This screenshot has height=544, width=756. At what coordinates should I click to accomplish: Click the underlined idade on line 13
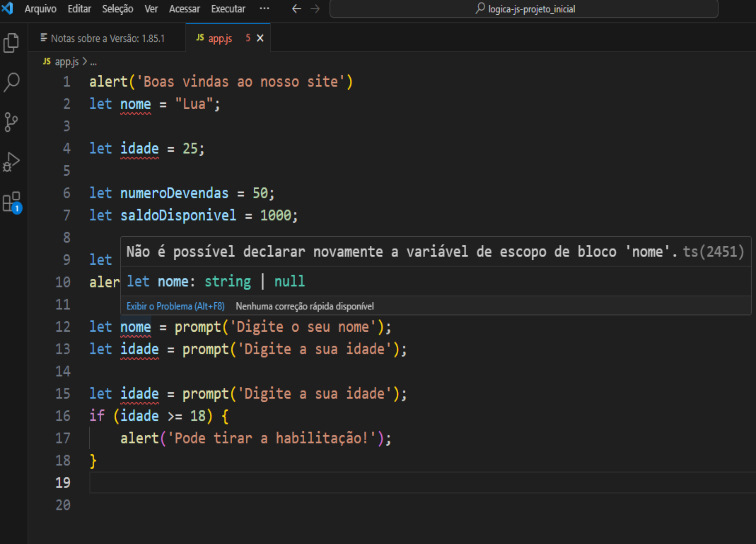139,349
